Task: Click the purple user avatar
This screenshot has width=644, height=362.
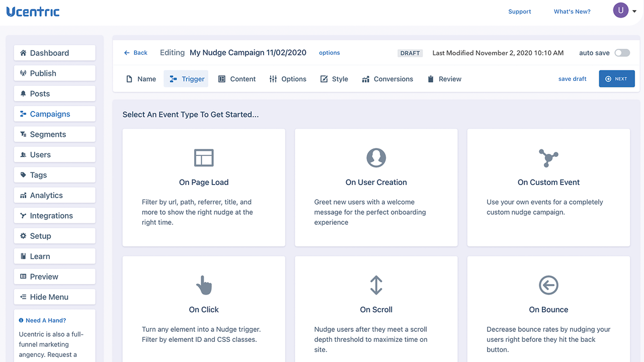Action: 621,10
